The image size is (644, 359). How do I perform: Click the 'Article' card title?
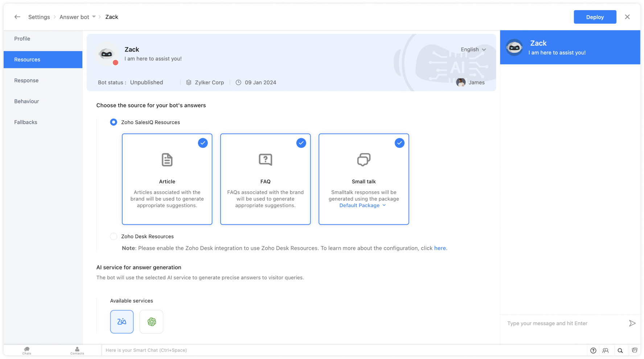pos(167,181)
